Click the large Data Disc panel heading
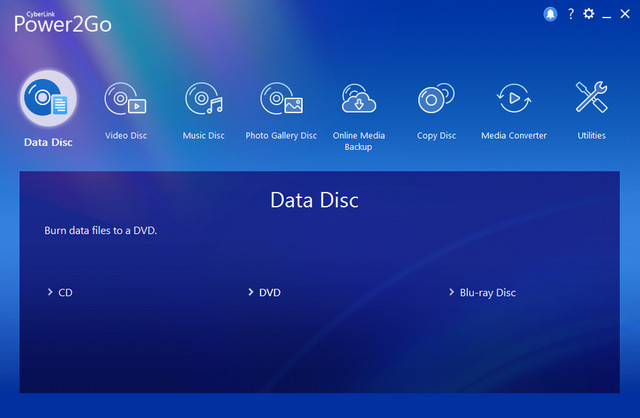This screenshot has height=418, width=640. point(314,200)
